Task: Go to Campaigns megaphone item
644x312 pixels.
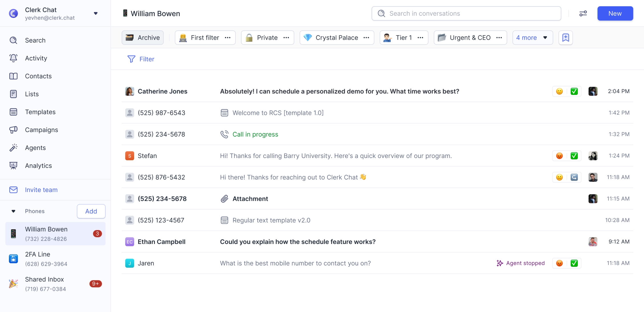Action: tap(13, 130)
